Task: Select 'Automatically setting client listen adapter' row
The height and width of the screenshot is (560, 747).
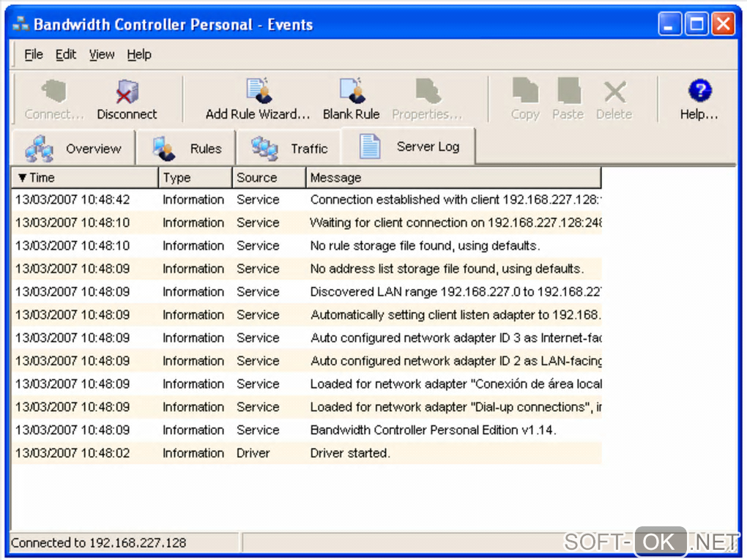Action: tap(307, 315)
